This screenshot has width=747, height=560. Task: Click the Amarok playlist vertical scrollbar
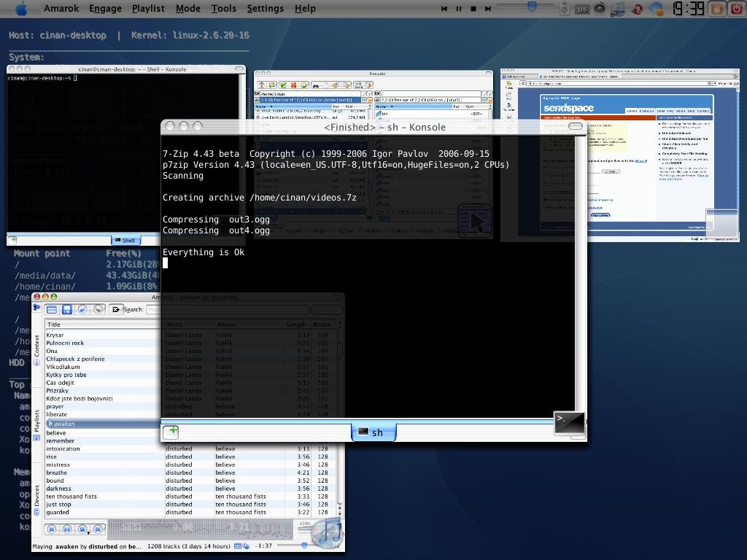340,476
